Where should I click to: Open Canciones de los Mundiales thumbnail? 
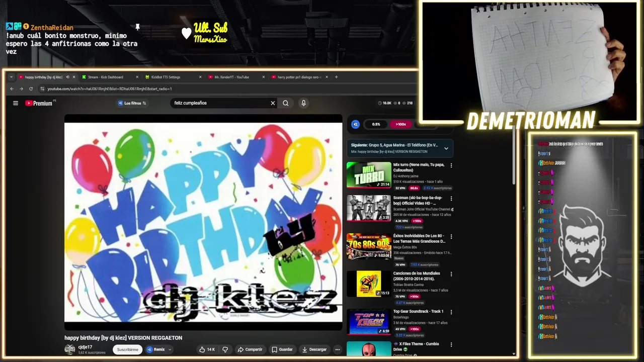pos(369,284)
